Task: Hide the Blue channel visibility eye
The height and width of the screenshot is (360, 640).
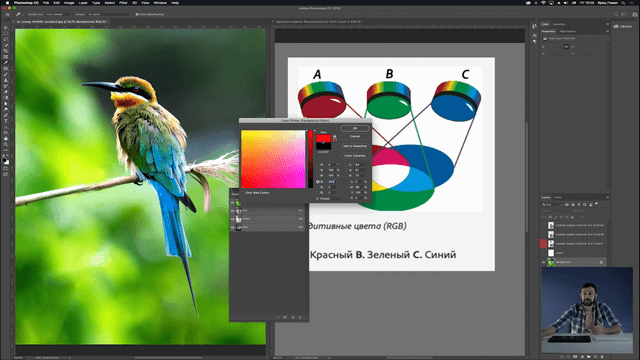Action: click(233, 227)
